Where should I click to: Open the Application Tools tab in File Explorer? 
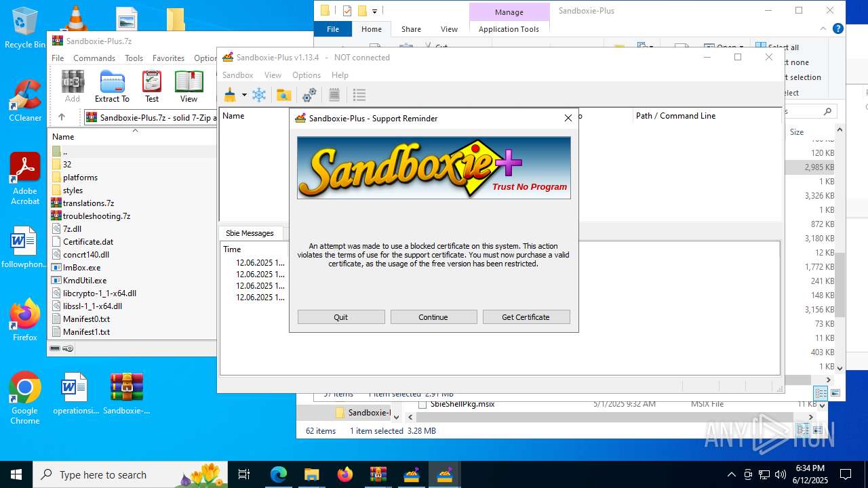[509, 29]
